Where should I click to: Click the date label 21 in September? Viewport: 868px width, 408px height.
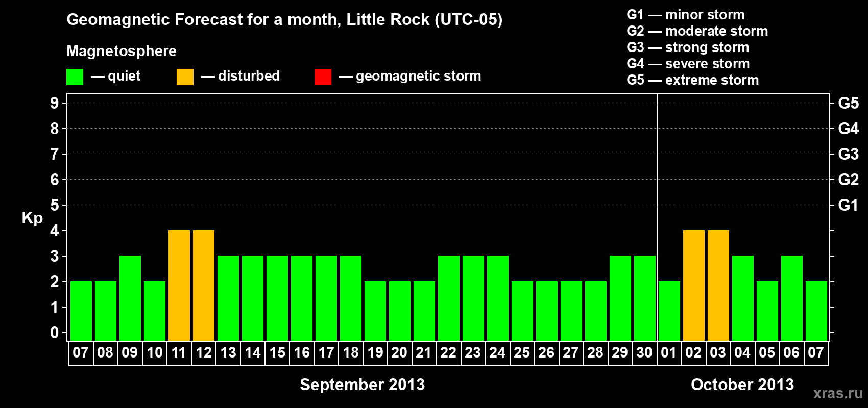pos(424,353)
